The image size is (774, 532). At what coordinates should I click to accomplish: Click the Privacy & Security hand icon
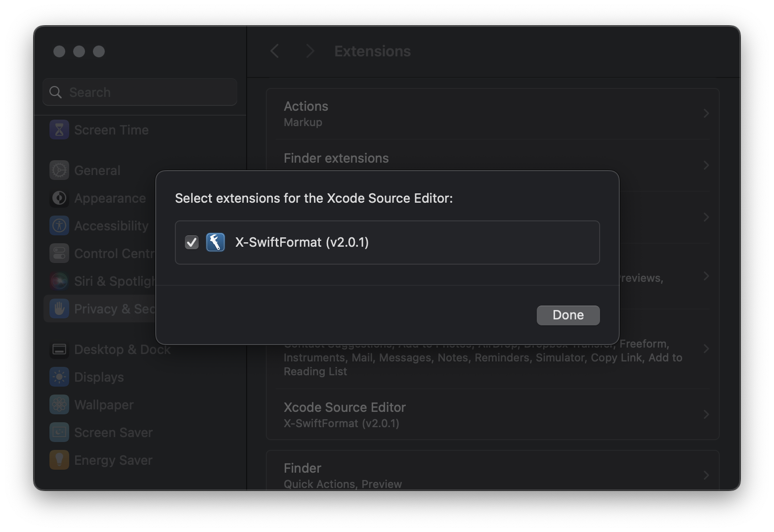coord(59,309)
